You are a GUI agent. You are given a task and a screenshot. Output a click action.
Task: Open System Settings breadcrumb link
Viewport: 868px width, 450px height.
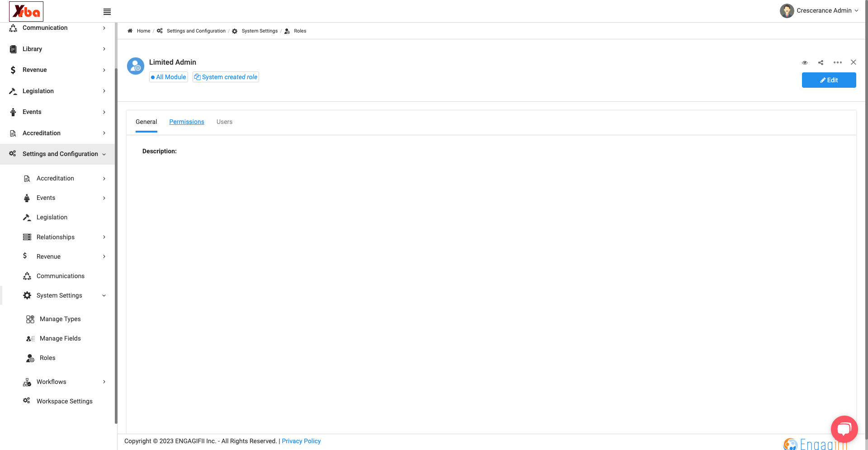[x=259, y=31]
